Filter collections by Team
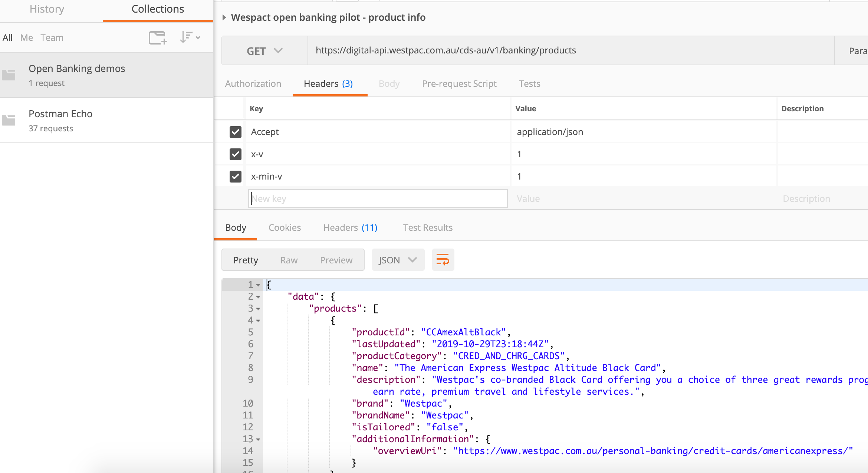Viewport: 868px width, 473px height. (52, 38)
